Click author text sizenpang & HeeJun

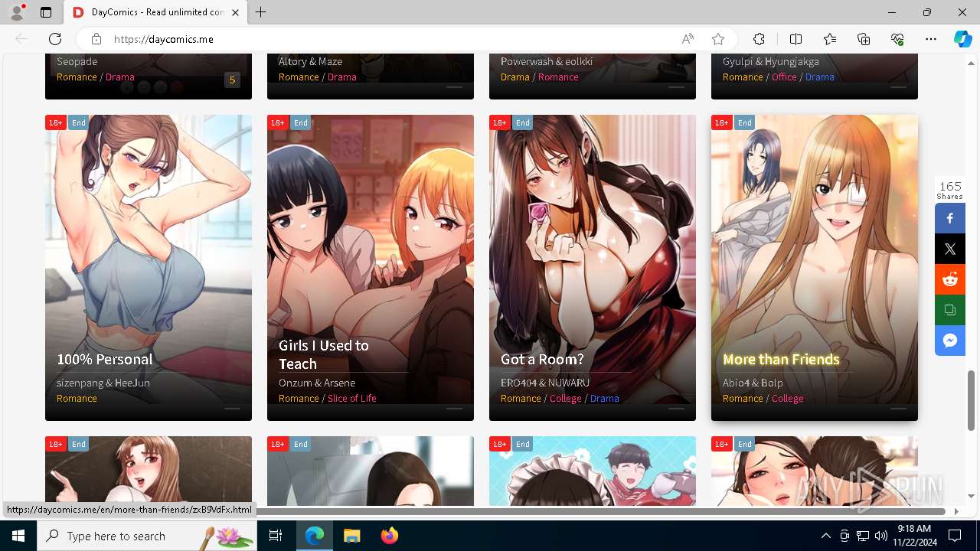pyautogui.click(x=103, y=383)
